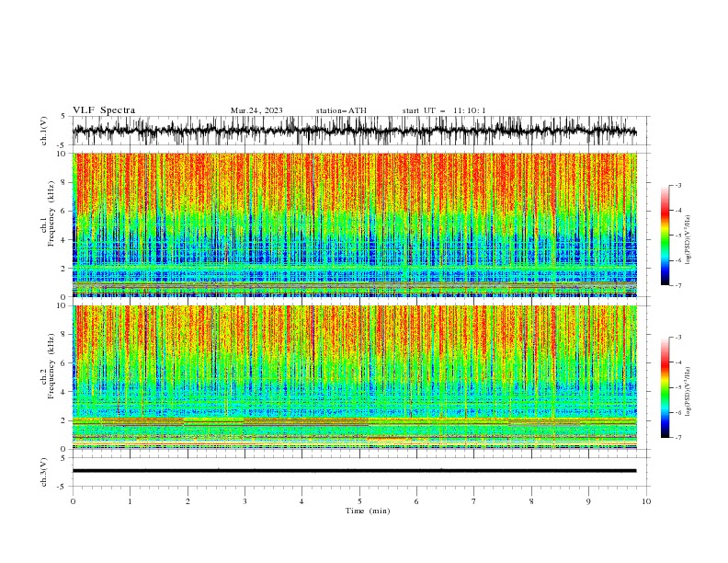
Task: Click the time axis tick label "8"
Action: [x=531, y=501]
